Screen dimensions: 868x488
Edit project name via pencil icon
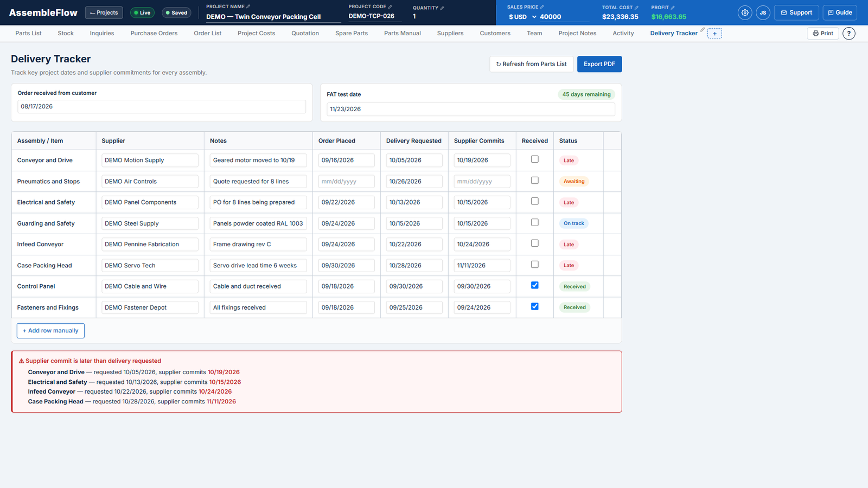point(248,7)
